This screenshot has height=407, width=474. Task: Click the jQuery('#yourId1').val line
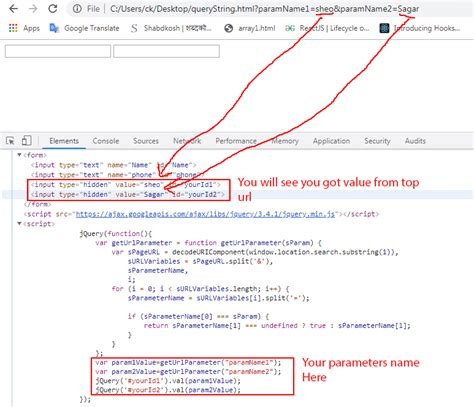[168, 381]
